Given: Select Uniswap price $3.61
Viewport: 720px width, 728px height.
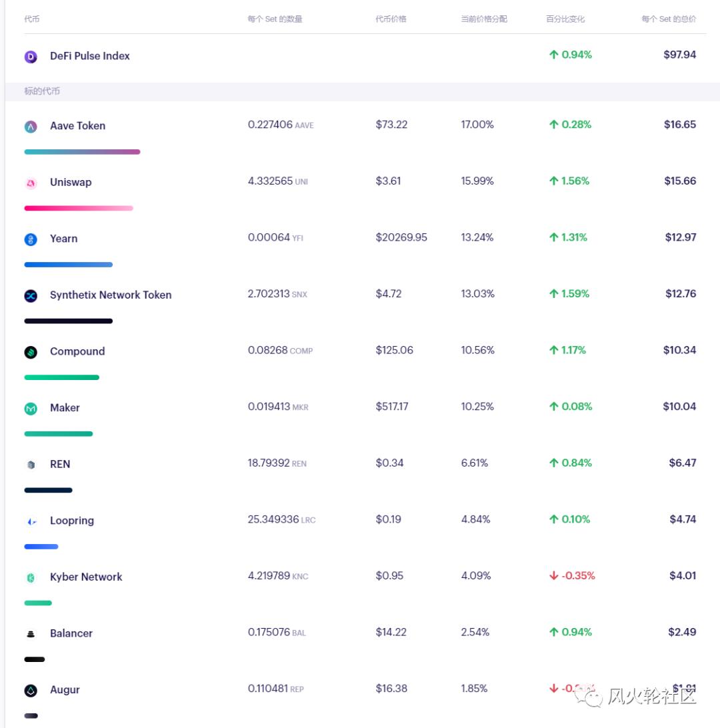Looking at the screenshot, I should [x=389, y=181].
